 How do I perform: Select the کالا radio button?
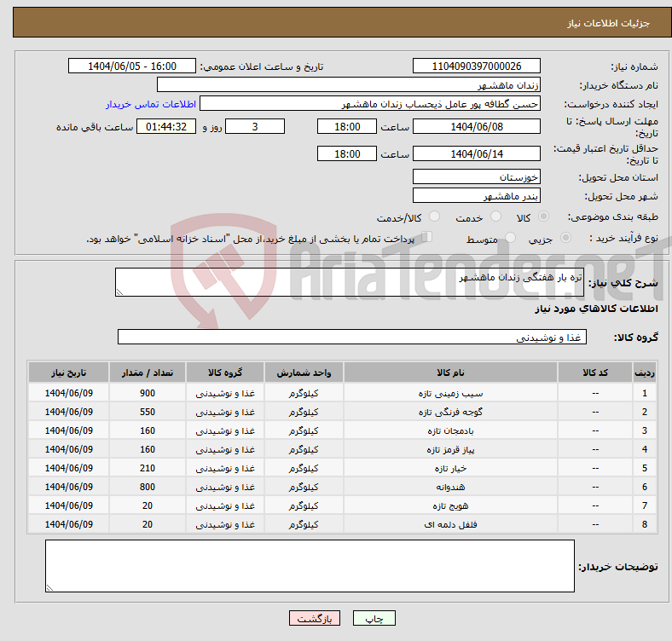[544, 217]
